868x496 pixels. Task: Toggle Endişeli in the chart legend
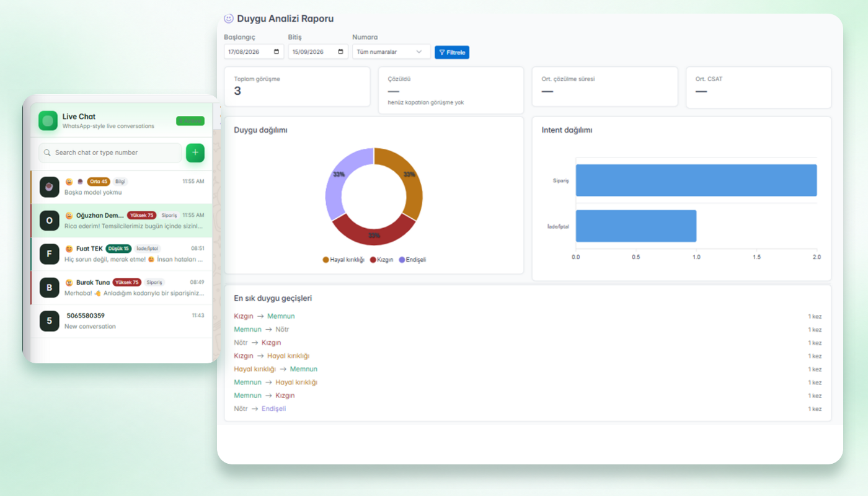(x=412, y=260)
